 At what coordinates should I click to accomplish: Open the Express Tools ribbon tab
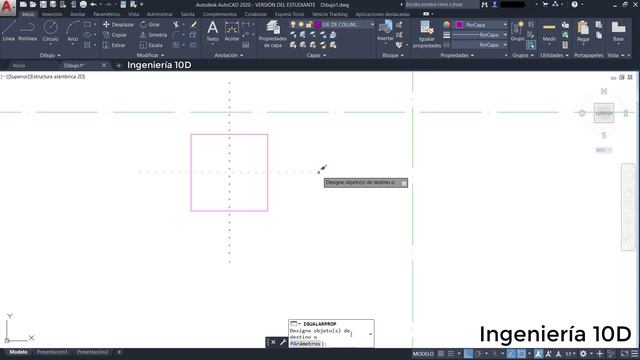click(x=289, y=14)
